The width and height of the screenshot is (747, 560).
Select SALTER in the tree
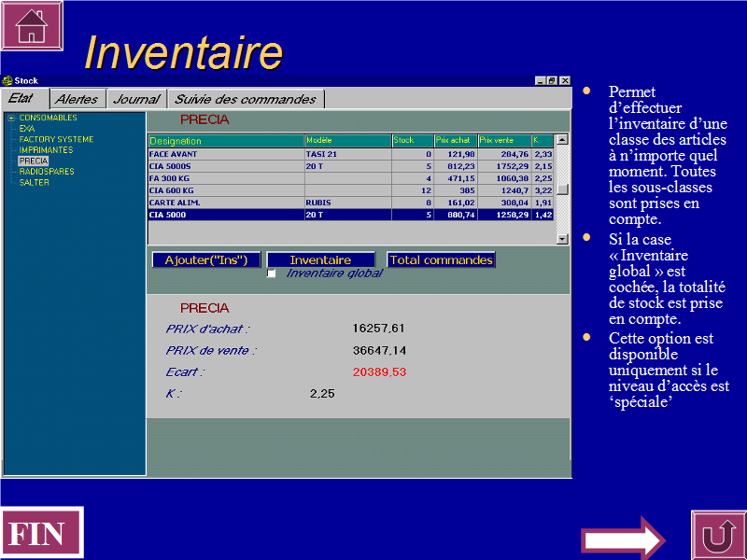pos(35,182)
